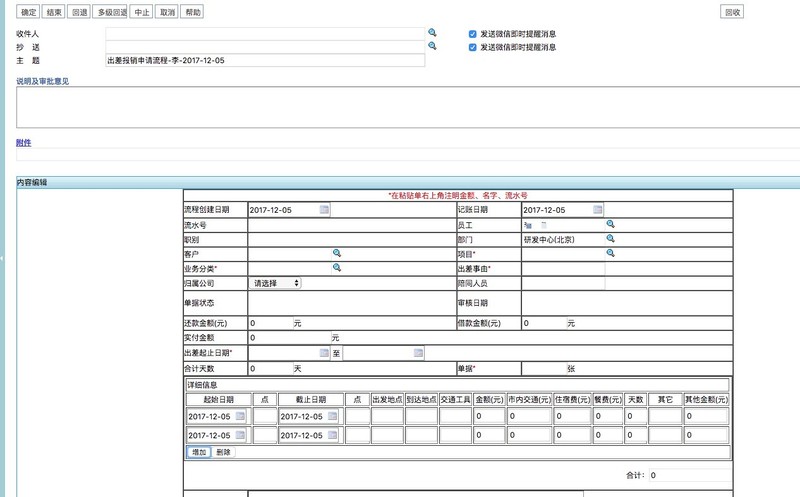The width and height of the screenshot is (800, 497).
Task: Click first row 到达地点 cell
Action: (421, 416)
